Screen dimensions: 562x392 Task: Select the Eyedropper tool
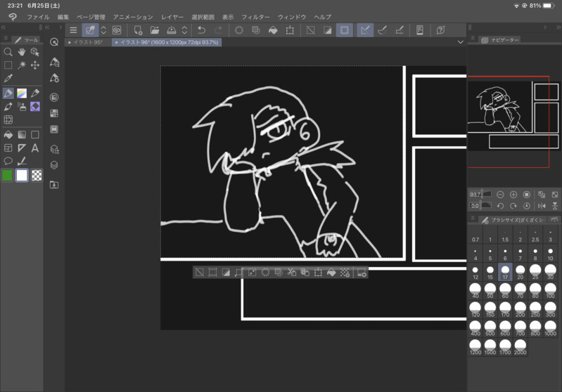coord(8,78)
